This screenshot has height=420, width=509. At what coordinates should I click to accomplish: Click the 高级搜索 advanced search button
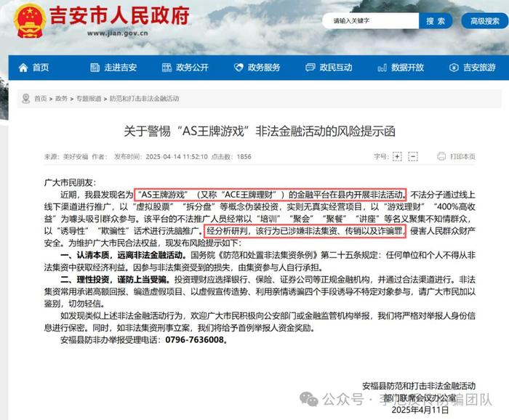coord(485,21)
